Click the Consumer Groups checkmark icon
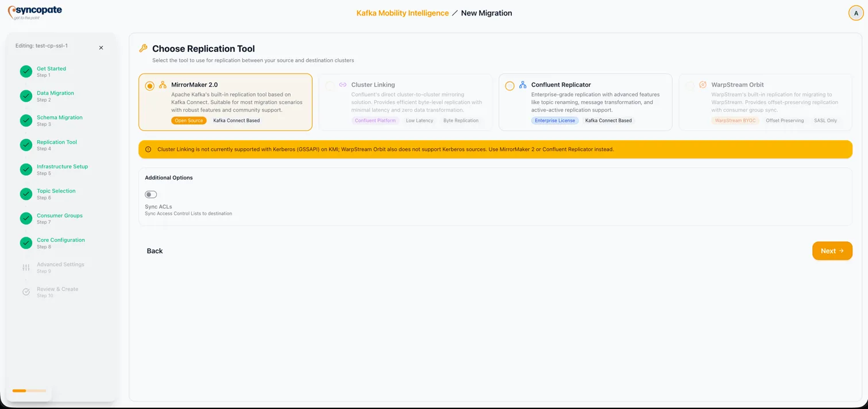This screenshot has height=409, width=868. [26, 218]
